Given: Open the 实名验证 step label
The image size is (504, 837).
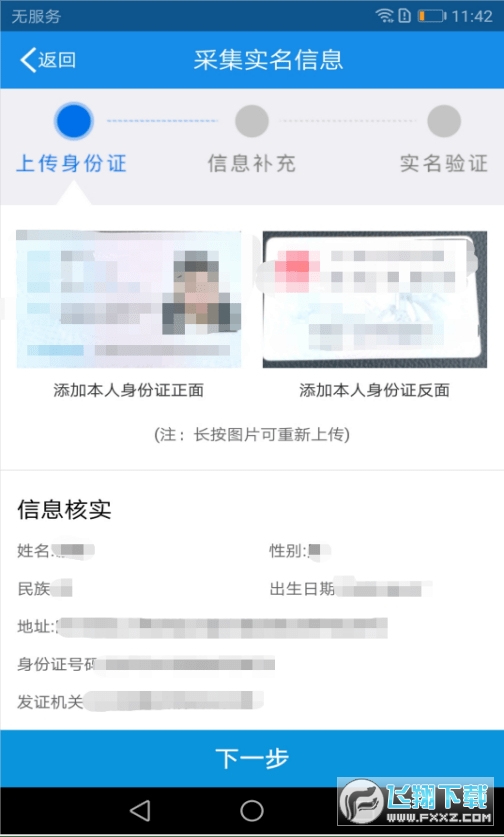Looking at the screenshot, I should click(x=444, y=163).
